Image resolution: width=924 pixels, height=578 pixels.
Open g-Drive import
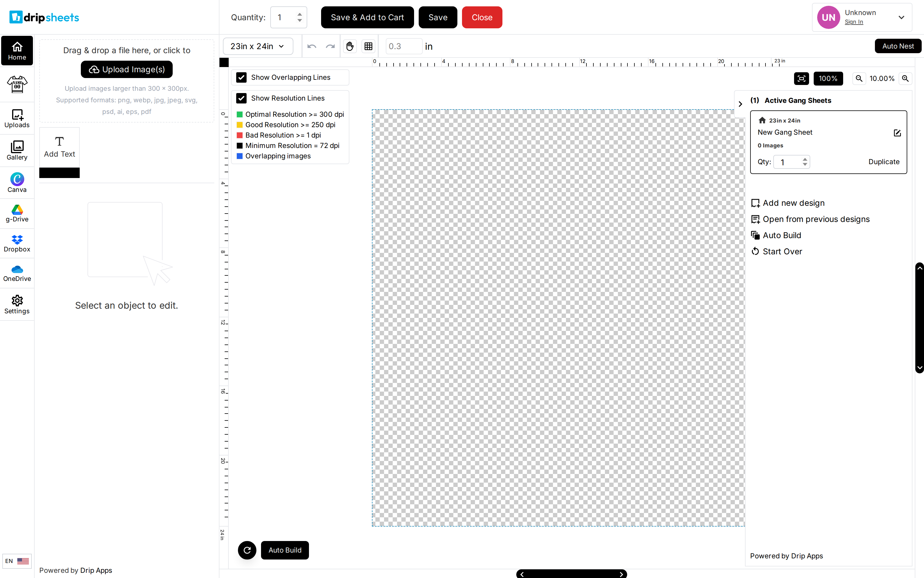(17, 213)
